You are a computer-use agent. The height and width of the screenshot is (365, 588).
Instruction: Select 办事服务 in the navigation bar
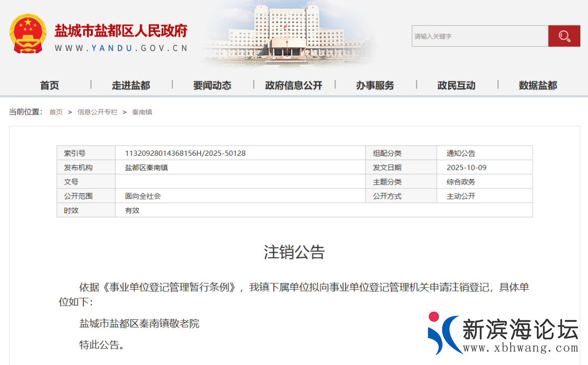point(375,85)
